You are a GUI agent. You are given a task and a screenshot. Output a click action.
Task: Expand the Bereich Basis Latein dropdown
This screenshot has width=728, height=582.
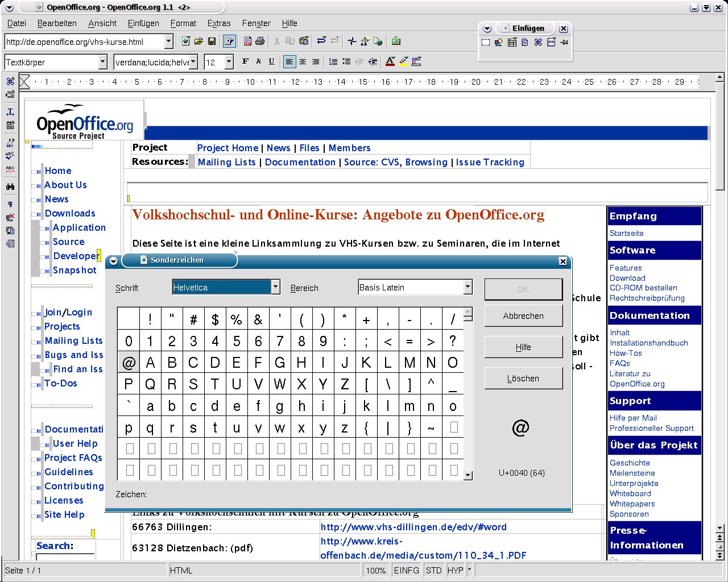click(x=468, y=287)
